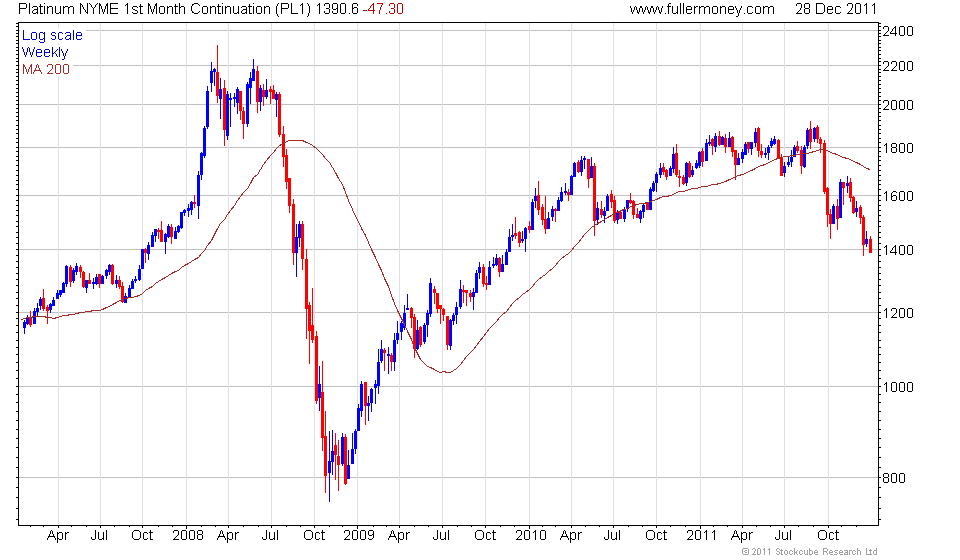
Task: Click the 1000 price axis label
Action: tap(898, 387)
